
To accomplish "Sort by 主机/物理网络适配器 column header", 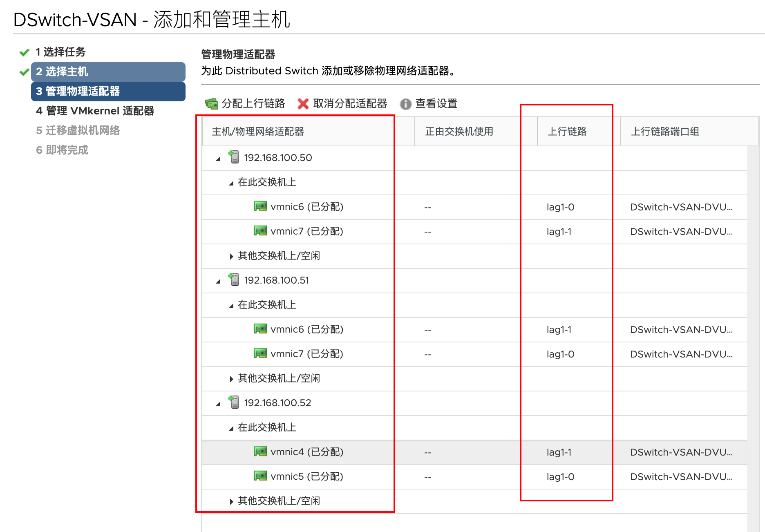I will [309, 131].
